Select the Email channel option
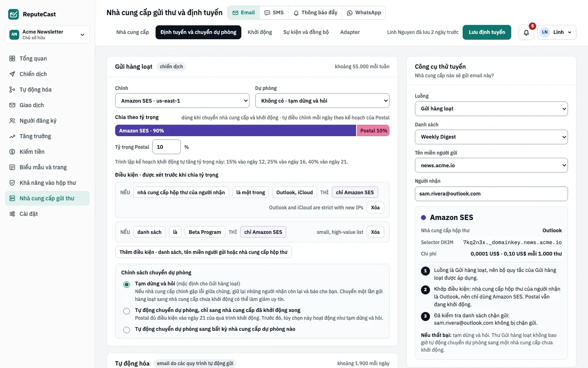Screen dimensions: 588x368 pos(244,13)
